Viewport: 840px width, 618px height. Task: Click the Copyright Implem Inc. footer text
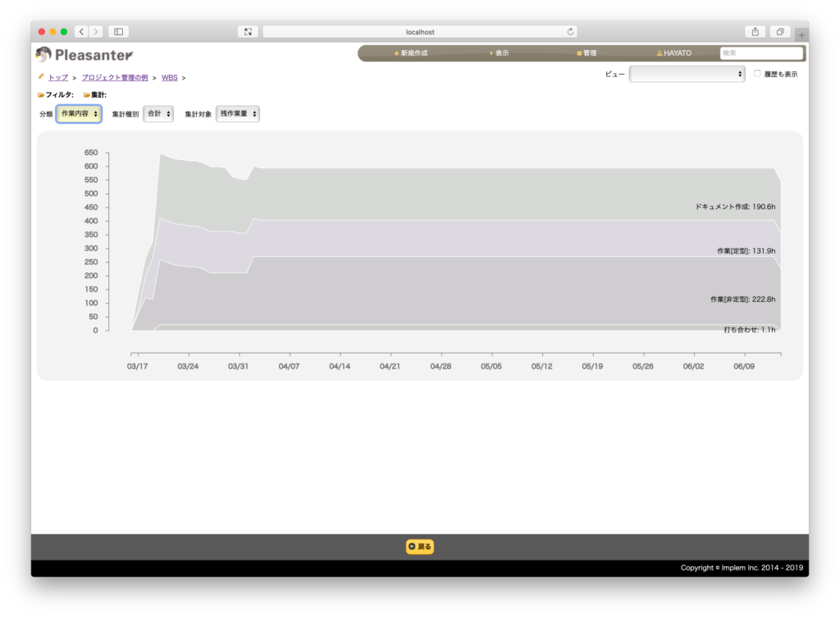click(742, 568)
